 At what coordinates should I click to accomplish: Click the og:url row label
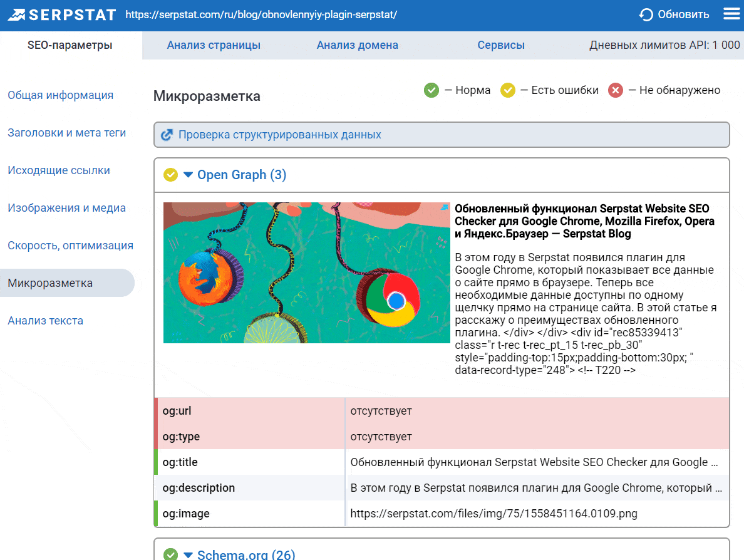(x=177, y=411)
